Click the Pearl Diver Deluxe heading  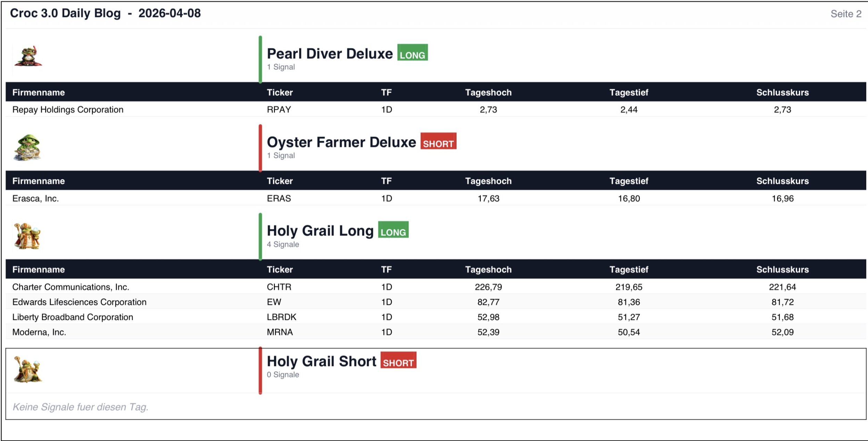[329, 54]
